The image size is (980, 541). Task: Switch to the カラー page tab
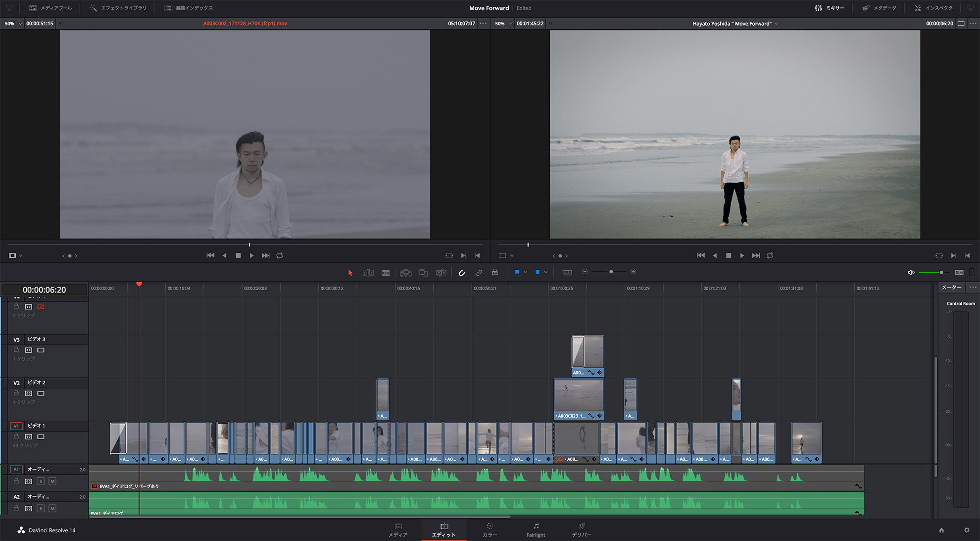coord(490,530)
